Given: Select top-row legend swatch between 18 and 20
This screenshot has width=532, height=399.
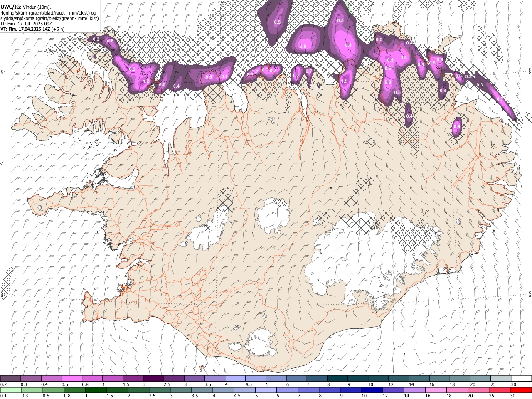Looking at the screenshot, I should pos(459,378).
